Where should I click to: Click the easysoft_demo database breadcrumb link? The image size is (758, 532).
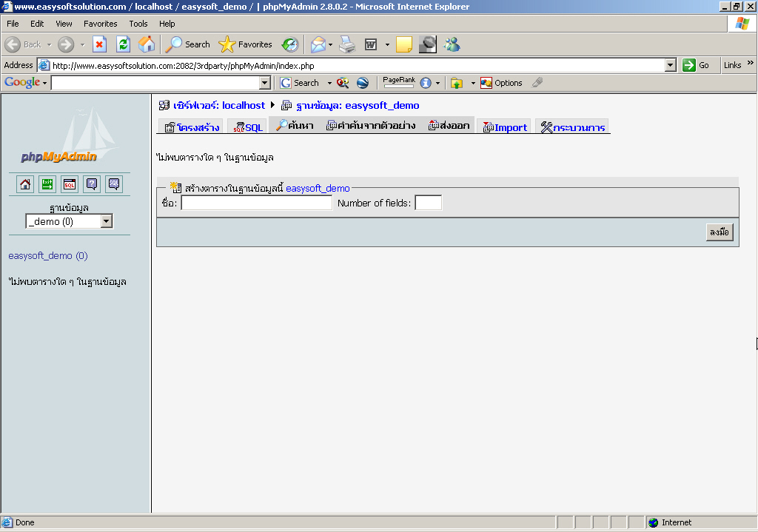(358, 105)
